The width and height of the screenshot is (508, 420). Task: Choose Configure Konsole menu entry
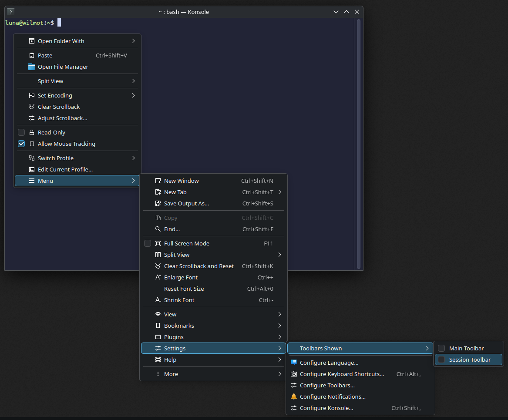pos(326,408)
